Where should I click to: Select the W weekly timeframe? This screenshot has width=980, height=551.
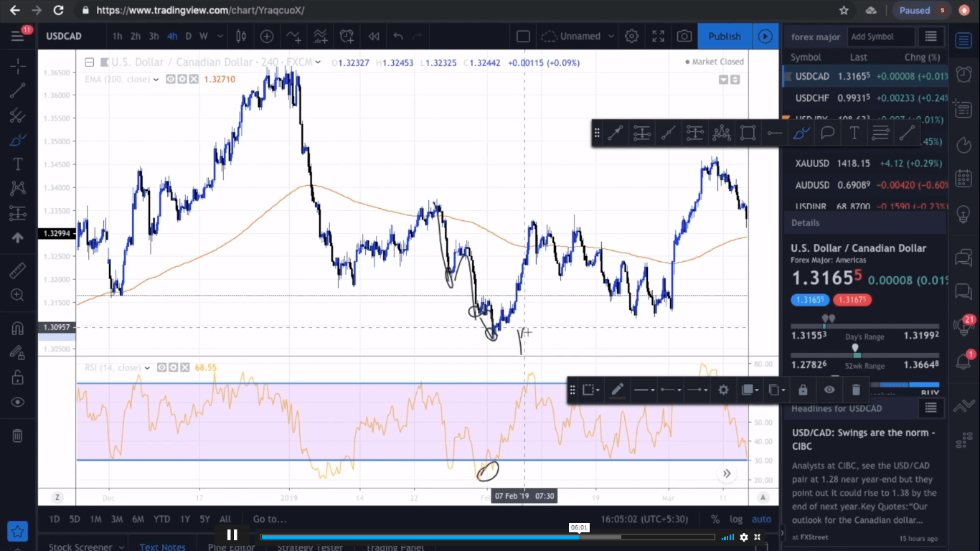click(204, 36)
